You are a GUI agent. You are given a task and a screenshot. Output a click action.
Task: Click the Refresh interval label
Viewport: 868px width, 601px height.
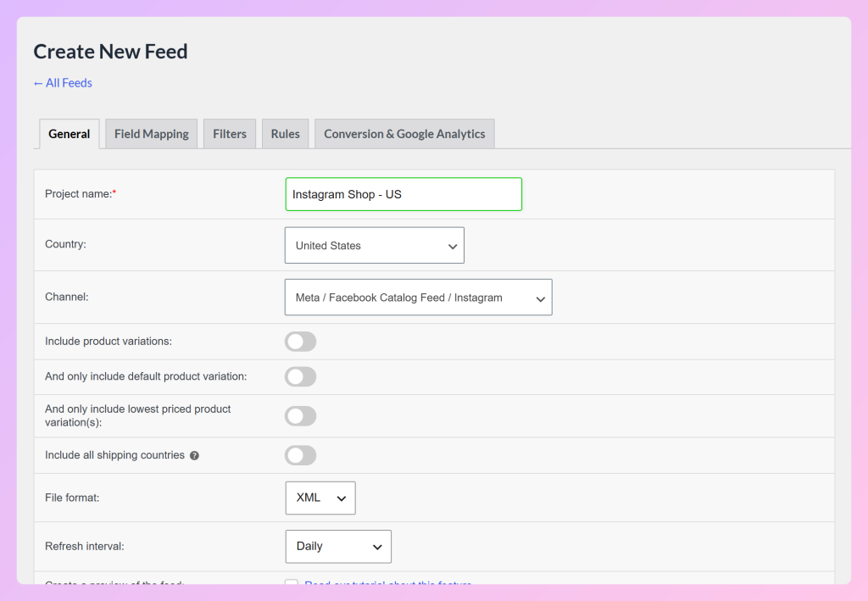tap(84, 547)
